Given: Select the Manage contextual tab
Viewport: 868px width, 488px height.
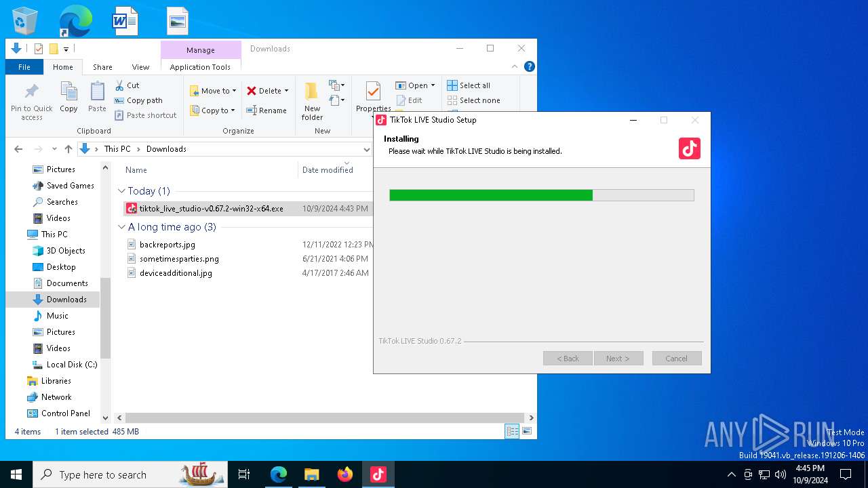Looking at the screenshot, I should pos(201,50).
